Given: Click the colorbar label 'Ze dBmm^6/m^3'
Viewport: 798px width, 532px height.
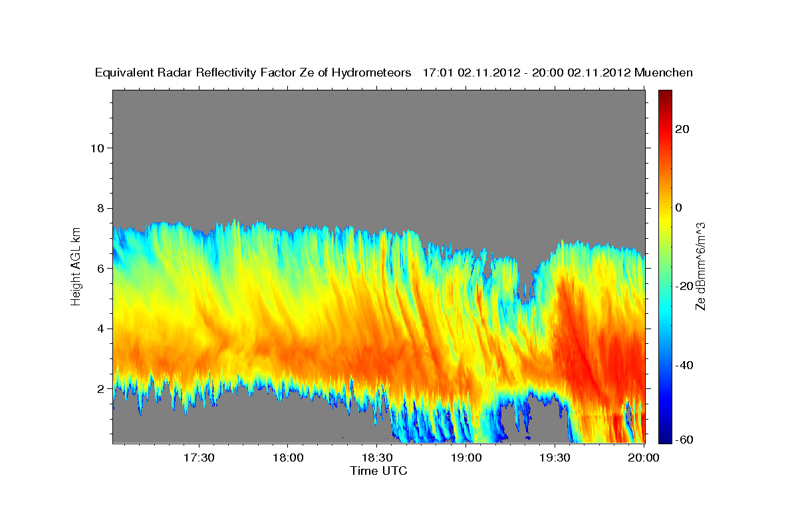Looking at the screenshot, I should point(700,266).
